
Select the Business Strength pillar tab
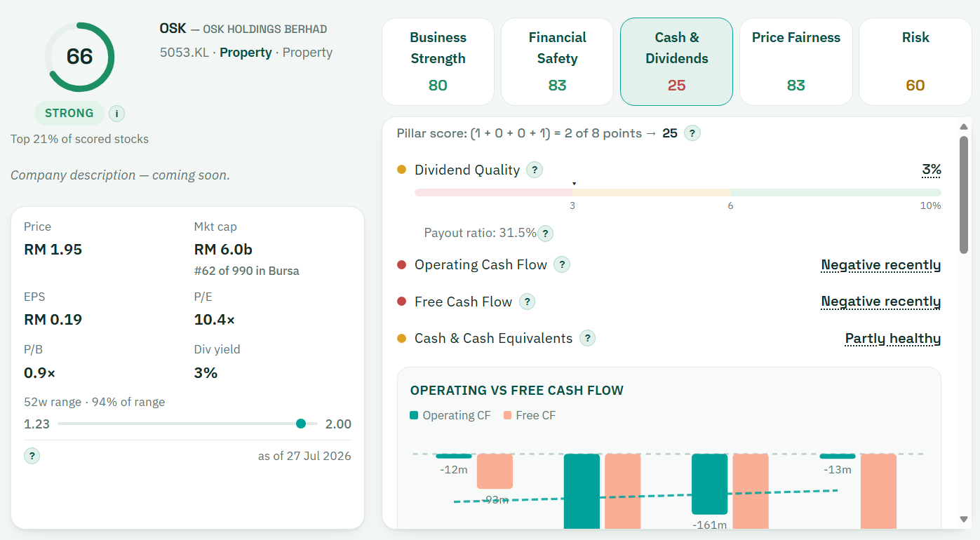pos(438,62)
